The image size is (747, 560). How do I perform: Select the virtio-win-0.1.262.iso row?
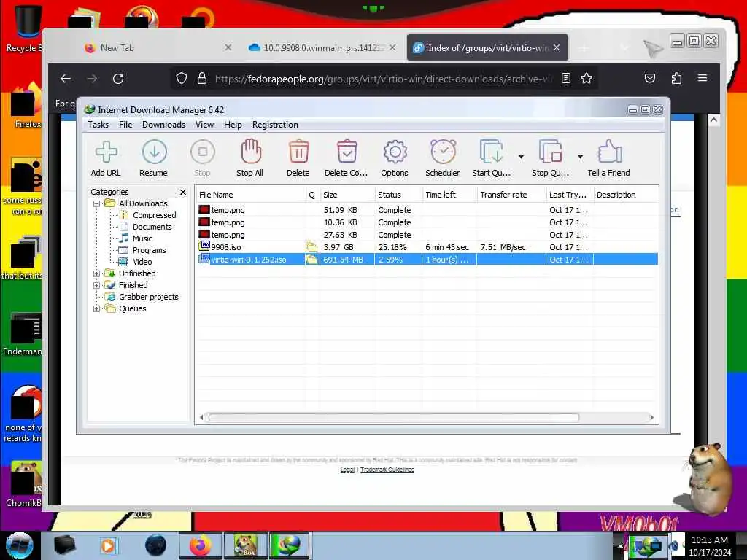427,260
